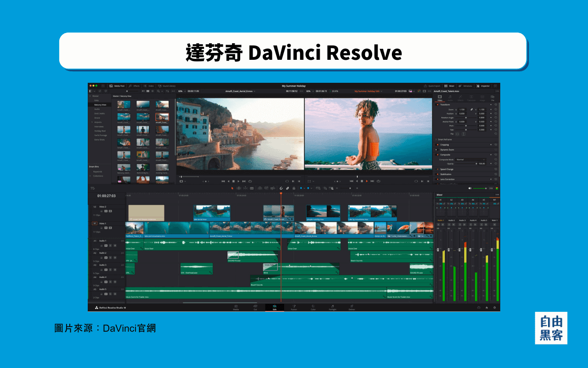
Task: Adjust the Rotation Angle slider
Action: (x=465, y=118)
